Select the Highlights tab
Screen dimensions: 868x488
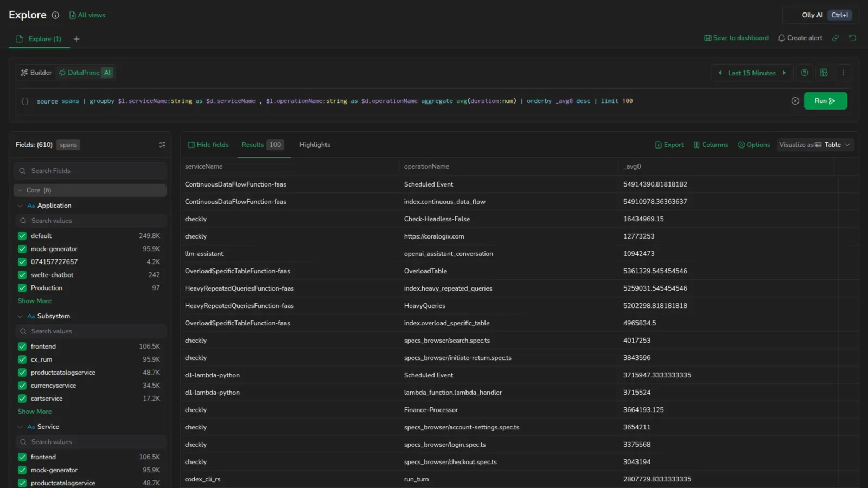point(315,145)
